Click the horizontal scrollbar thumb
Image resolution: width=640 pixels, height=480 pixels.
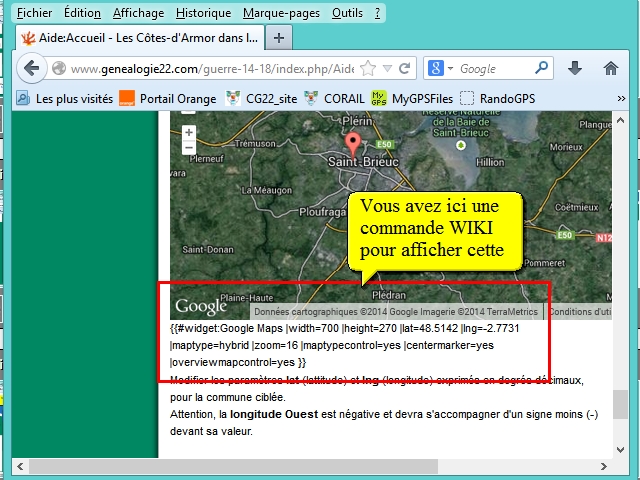[233, 466]
